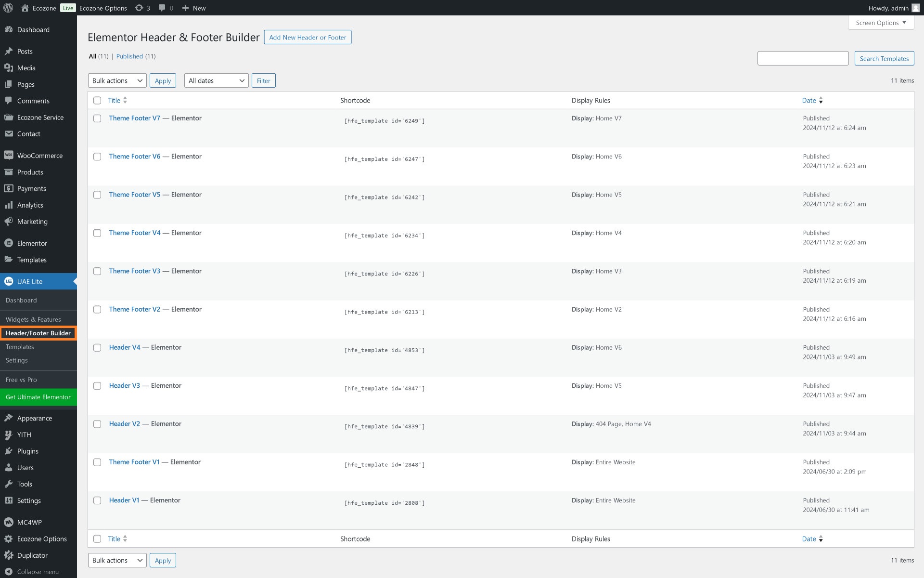The height and width of the screenshot is (578, 924).
Task: Open the top Bulk actions dropdown
Action: (117, 80)
